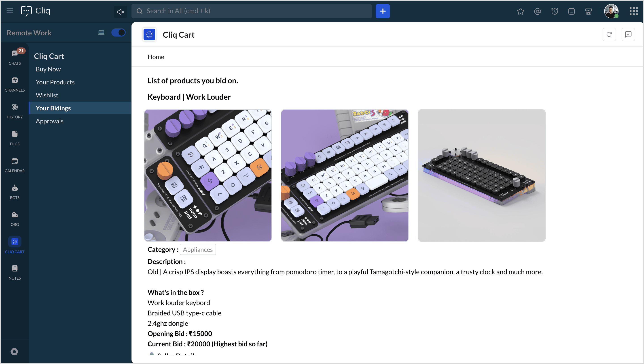Open the Channels sidebar icon
This screenshot has height=364, width=644.
point(15,84)
